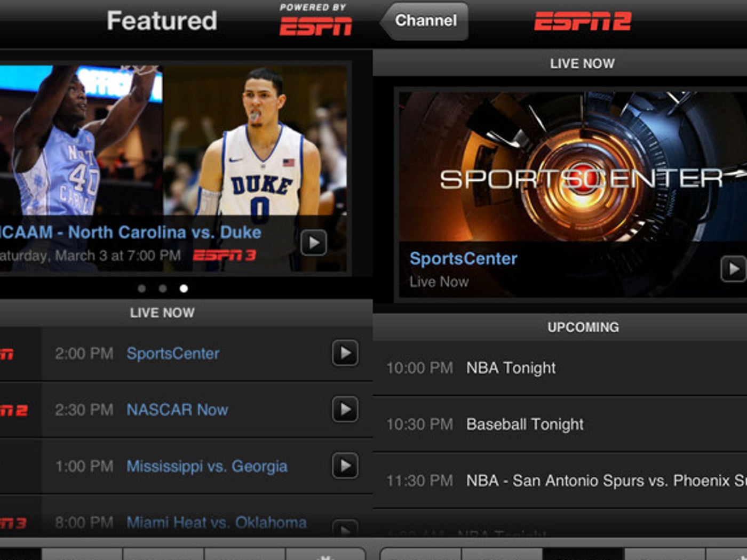Tap the 'Live Now' status under SportsCenter

[x=439, y=282]
